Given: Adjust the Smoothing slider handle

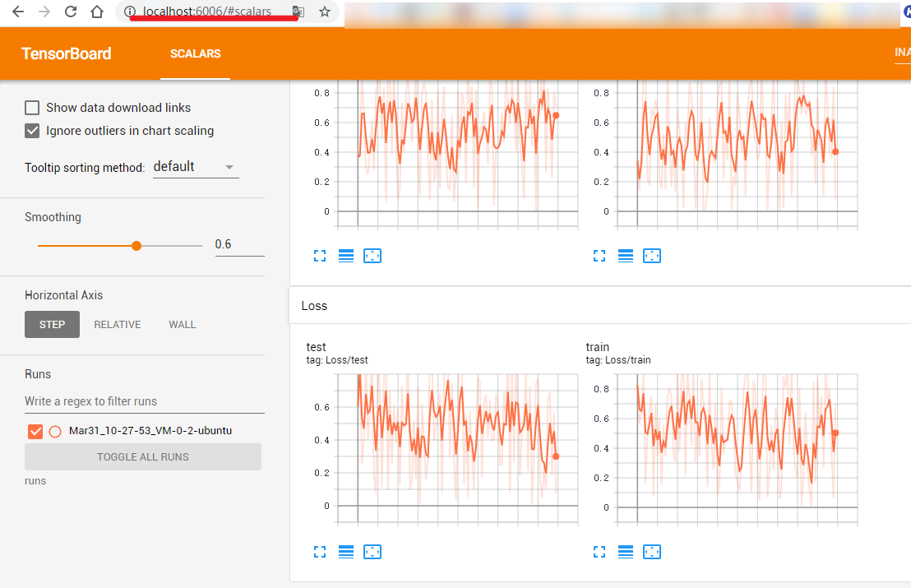Looking at the screenshot, I should (x=136, y=246).
